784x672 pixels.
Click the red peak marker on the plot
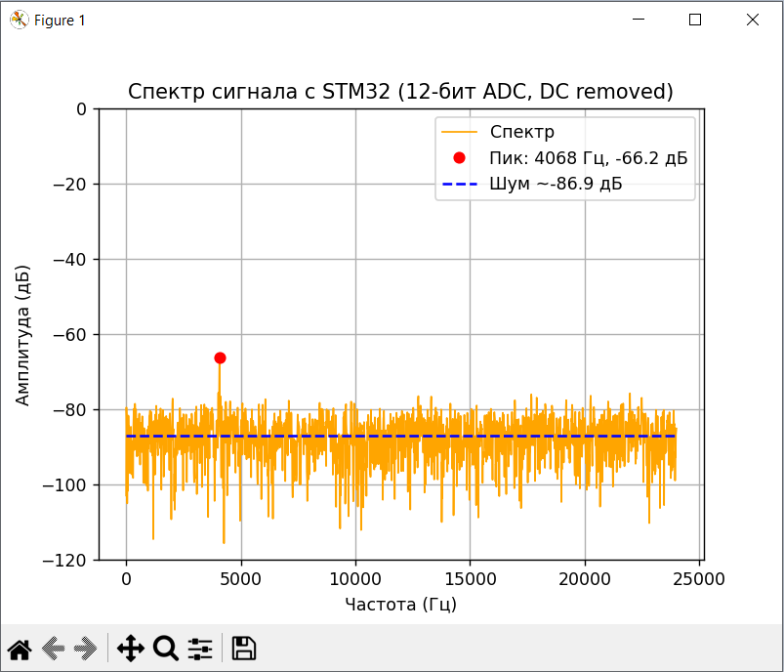[x=220, y=358]
